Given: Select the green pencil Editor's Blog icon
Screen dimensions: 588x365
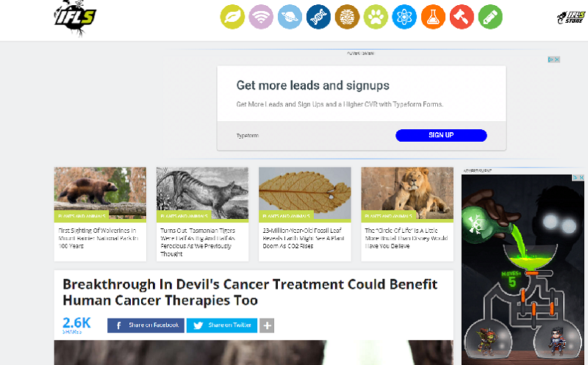Looking at the screenshot, I should tap(490, 17).
